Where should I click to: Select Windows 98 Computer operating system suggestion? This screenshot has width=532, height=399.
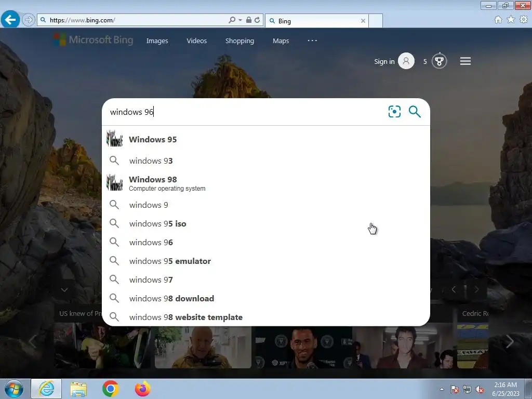click(266, 183)
